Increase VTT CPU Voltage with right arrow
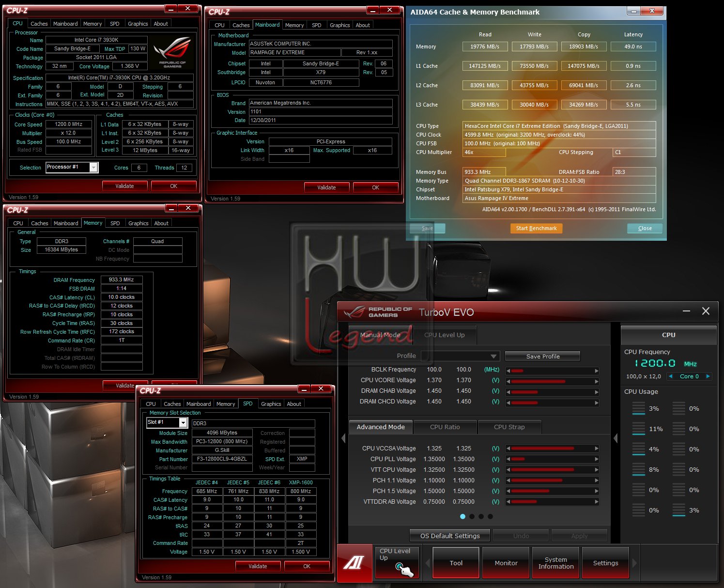This screenshot has width=724, height=588. tap(597, 470)
